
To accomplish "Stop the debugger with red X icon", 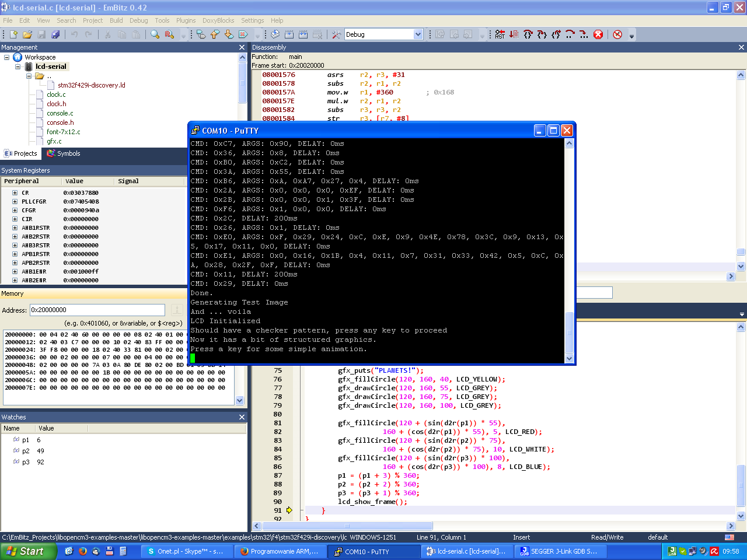I will tap(598, 34).
